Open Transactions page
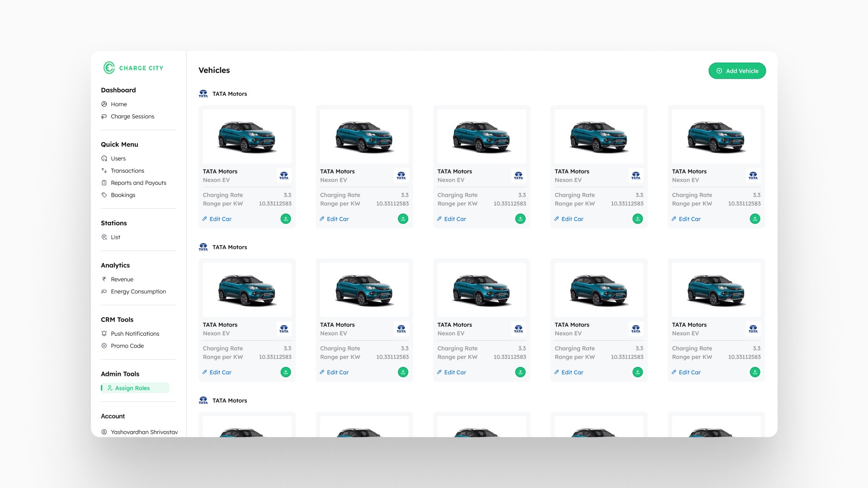The width and height of the screenshot is (868, 488). (127, 170)
